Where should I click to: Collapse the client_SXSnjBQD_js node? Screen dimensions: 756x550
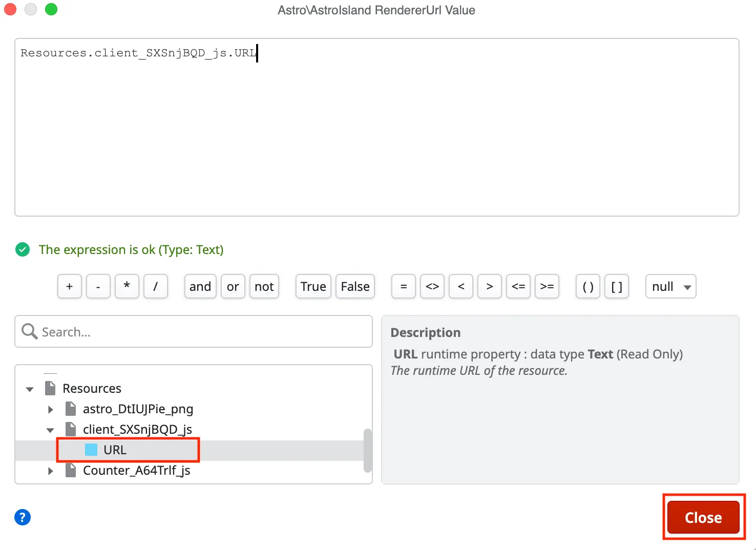(x=50, y=430)
